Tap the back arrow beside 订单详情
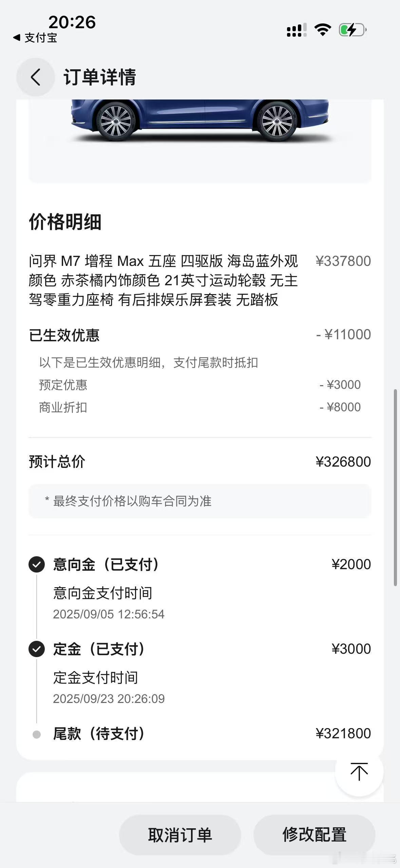400x868 pixels. (35, 77)
